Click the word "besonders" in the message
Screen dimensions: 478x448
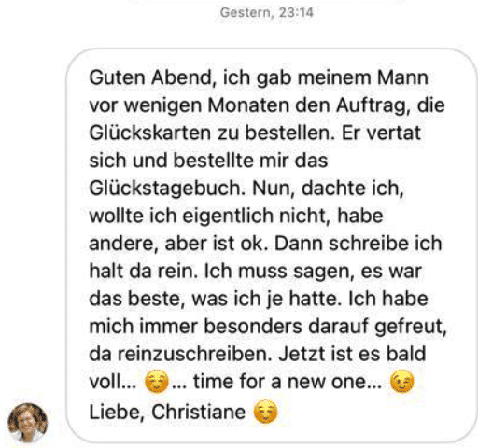tap(253, 327)
